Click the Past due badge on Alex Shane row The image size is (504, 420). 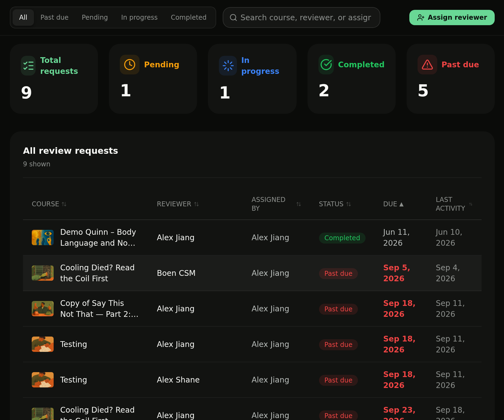pos(338,380)
